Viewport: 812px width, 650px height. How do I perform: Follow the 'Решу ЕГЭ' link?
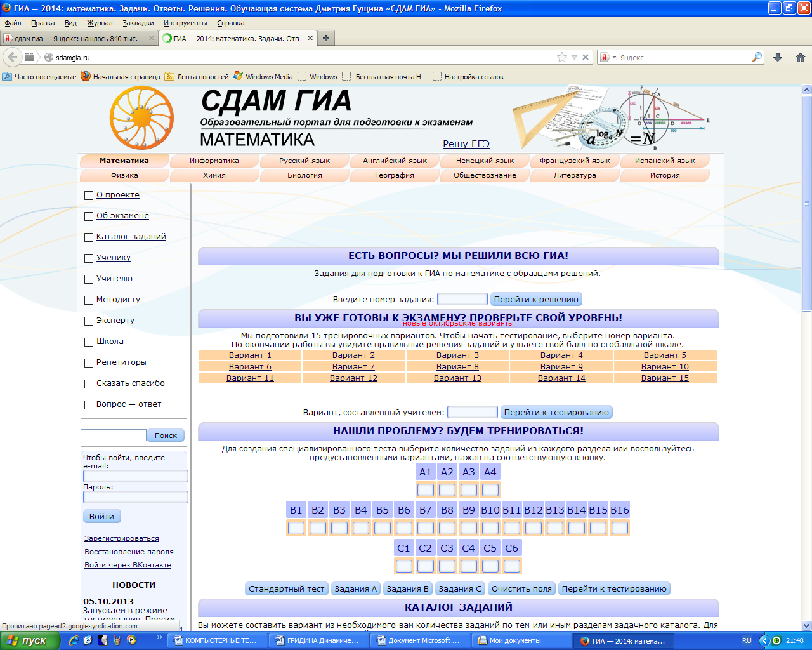[466, 144]
